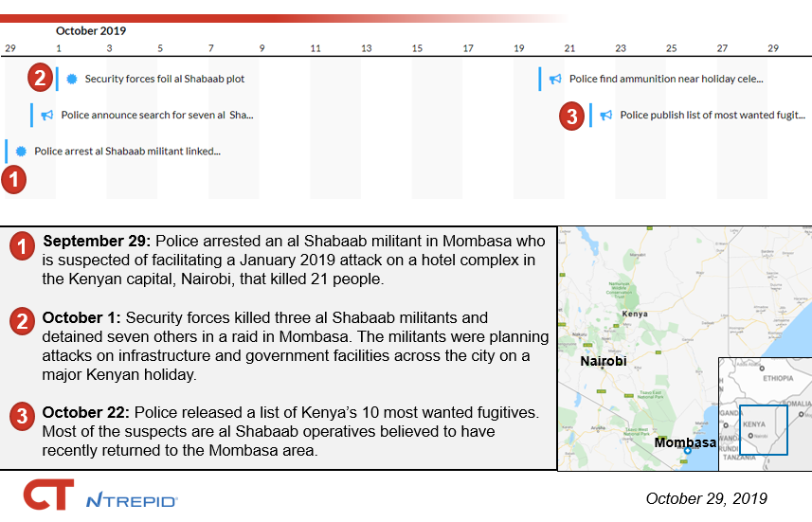Viewport: 812px width, 522px height.
Task: Click the KENYA label on the inset map
Action: [x=754, y=424]
